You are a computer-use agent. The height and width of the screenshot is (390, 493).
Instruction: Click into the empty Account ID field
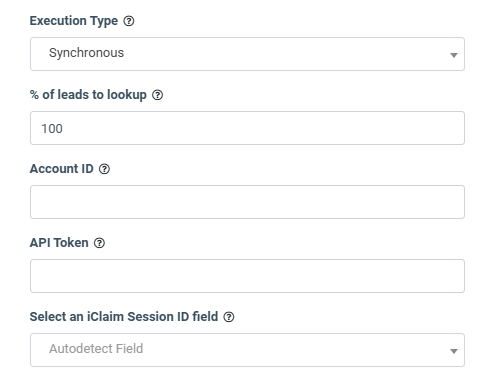[x=247, y=202]
